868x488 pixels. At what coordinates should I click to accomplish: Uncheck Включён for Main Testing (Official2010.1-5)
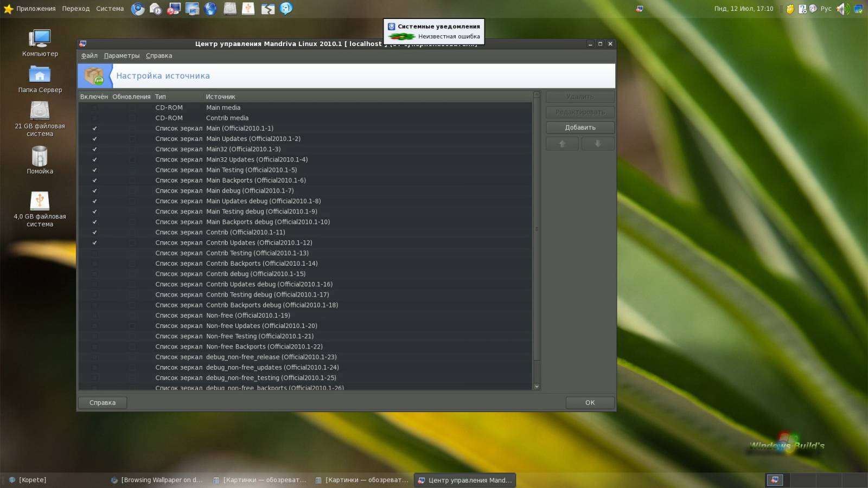click(94, 170)
